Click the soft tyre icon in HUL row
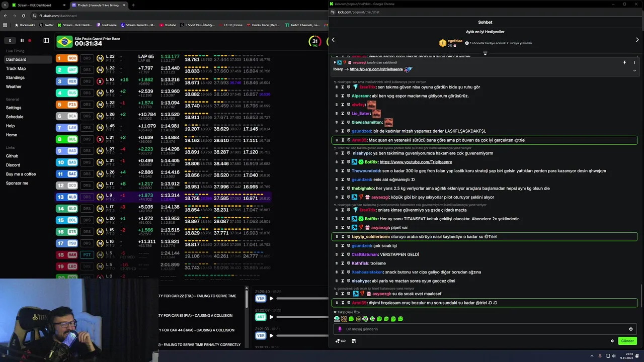This screenshot has width=644, height=362. [x=100, y=139]
